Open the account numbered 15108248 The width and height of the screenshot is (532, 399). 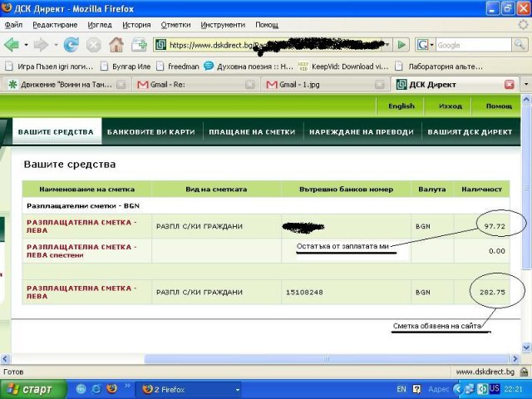tap(81, 292)
